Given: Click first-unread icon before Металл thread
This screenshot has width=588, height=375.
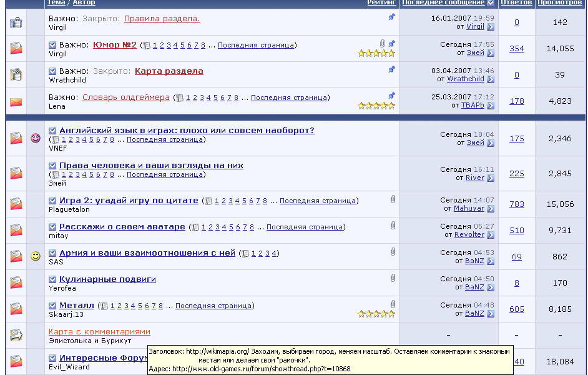Looking at the screenshot, I should [52, 306].
